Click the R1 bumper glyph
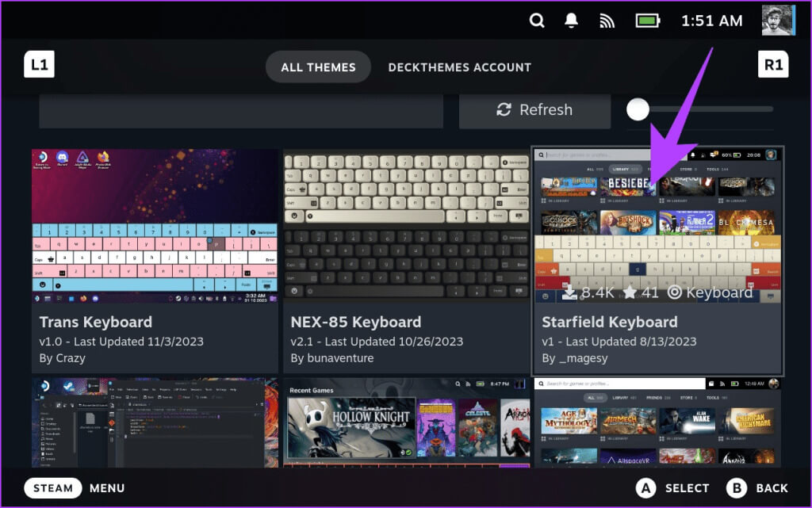The height and width of the screenshot is (508, 812). point(773,64)
